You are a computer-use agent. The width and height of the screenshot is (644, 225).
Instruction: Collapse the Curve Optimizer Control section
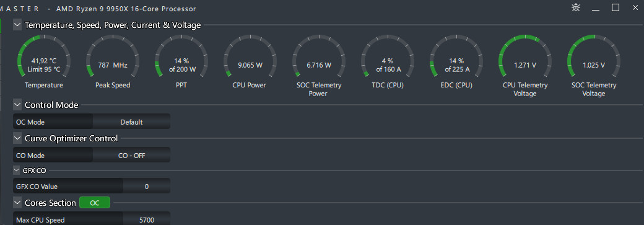click(17, 138)
